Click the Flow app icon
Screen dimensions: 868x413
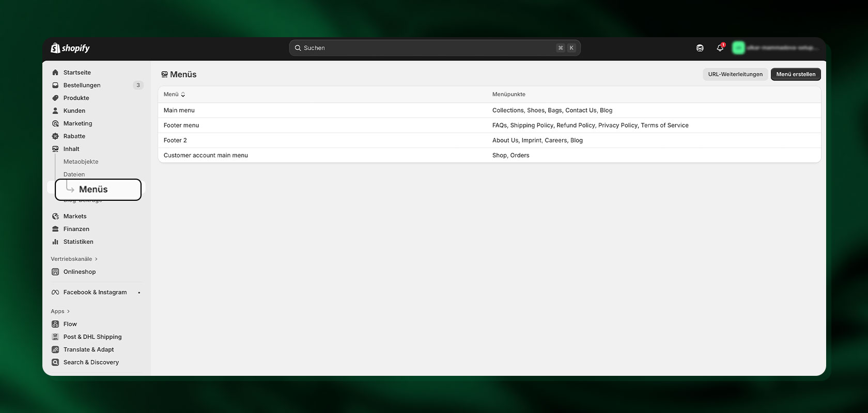[x=55, y=324]
